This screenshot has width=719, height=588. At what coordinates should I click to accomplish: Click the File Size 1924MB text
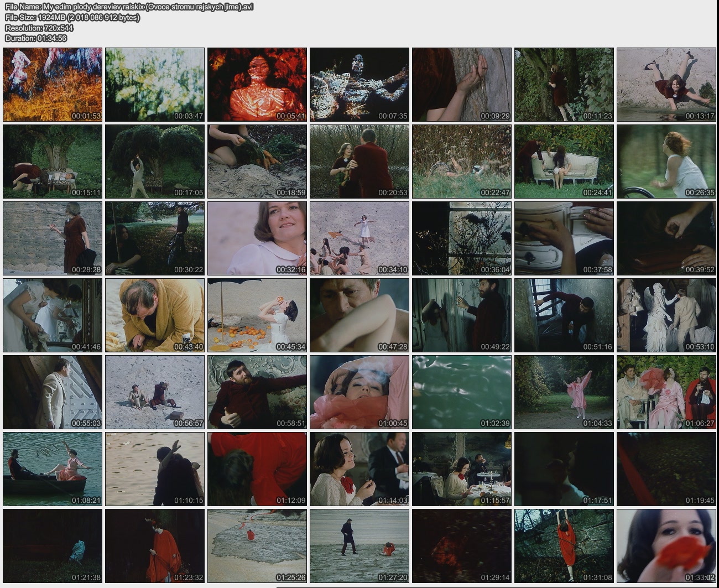point(72,18)
